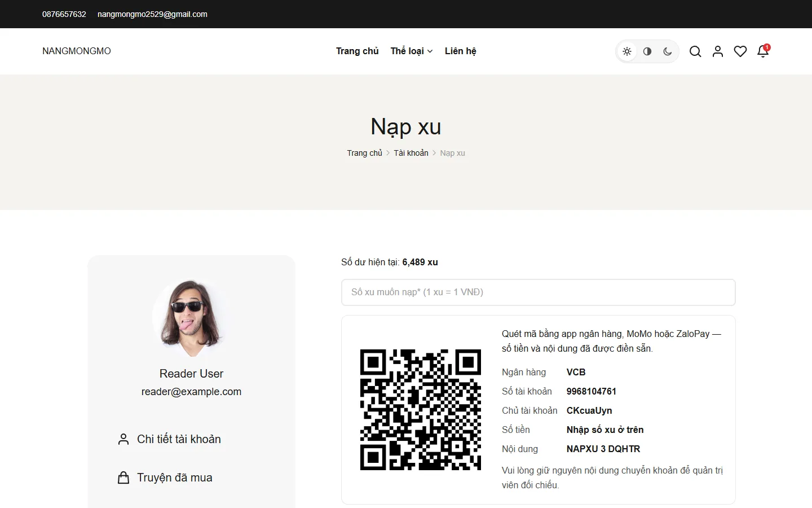Viewport: 812px width, 508px height.
Task: Click the current balance 6,489 xu
Action: click(x=420, y=262)
